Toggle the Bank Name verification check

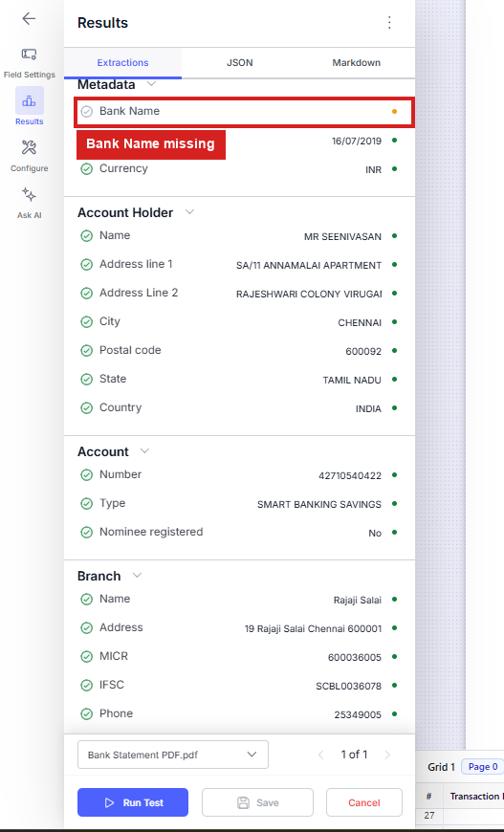pyautogui.click(x=86, y=112)
